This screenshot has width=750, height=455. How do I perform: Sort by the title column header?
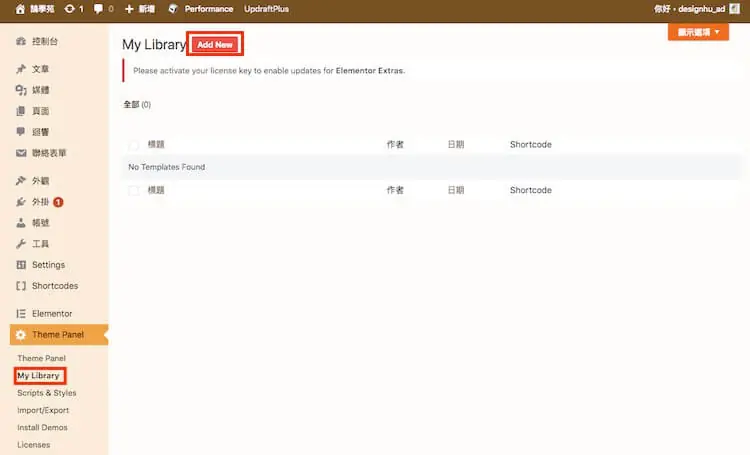tap(156, 144)
